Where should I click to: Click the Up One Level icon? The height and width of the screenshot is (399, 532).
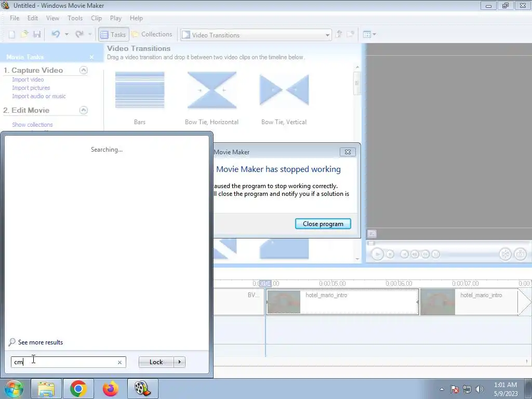[339, 34]
